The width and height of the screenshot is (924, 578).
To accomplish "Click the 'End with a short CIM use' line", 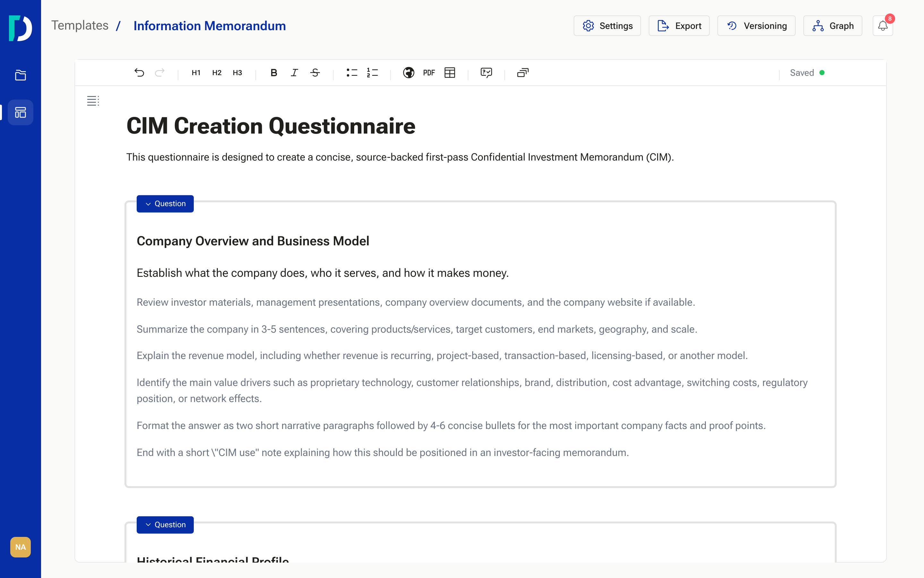I will point(382,453).
